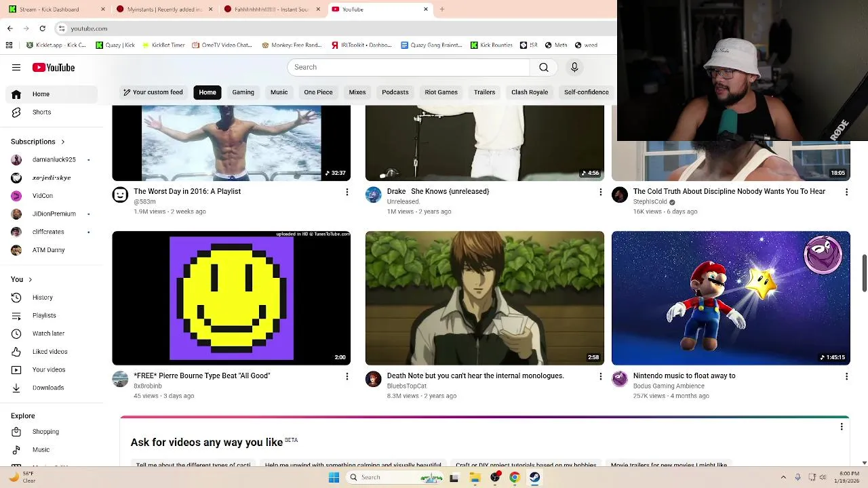
Task: Open options for Ask for videos panel
Action: [x=842, y=426]
